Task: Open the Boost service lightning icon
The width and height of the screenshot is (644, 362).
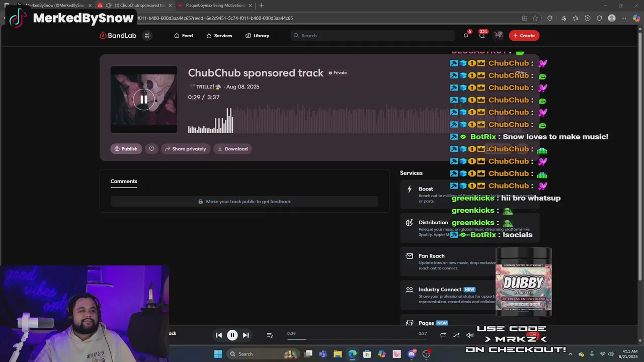Action: point(410,189)
